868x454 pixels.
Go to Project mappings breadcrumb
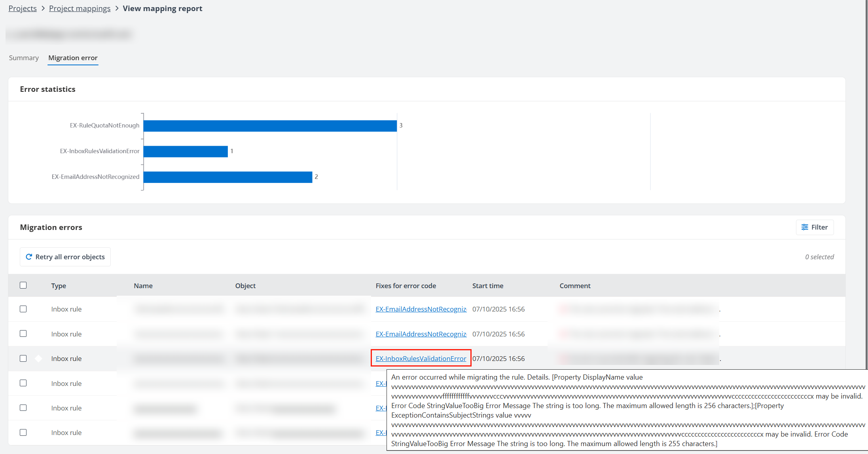80,8
